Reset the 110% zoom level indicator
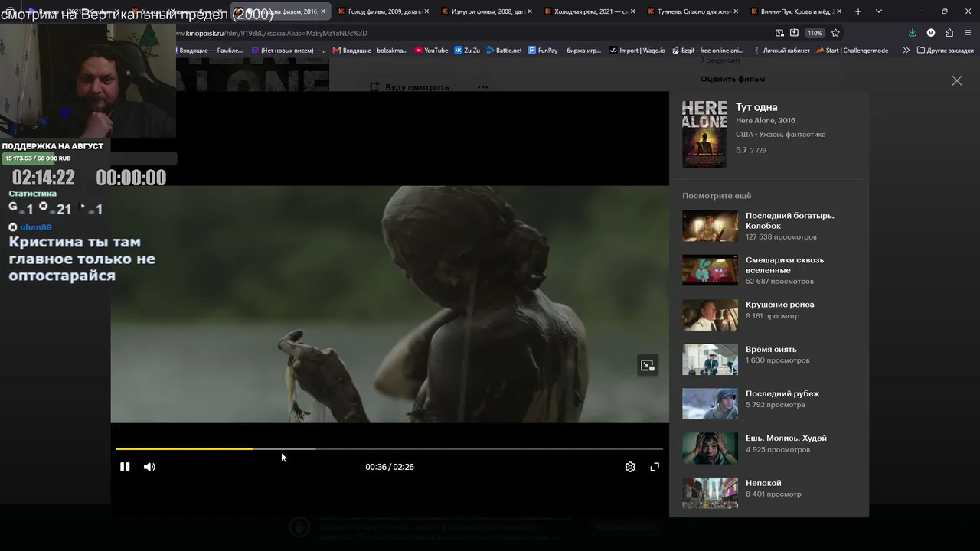This screenshot has width=980, height=551. (x=815, y=33)
